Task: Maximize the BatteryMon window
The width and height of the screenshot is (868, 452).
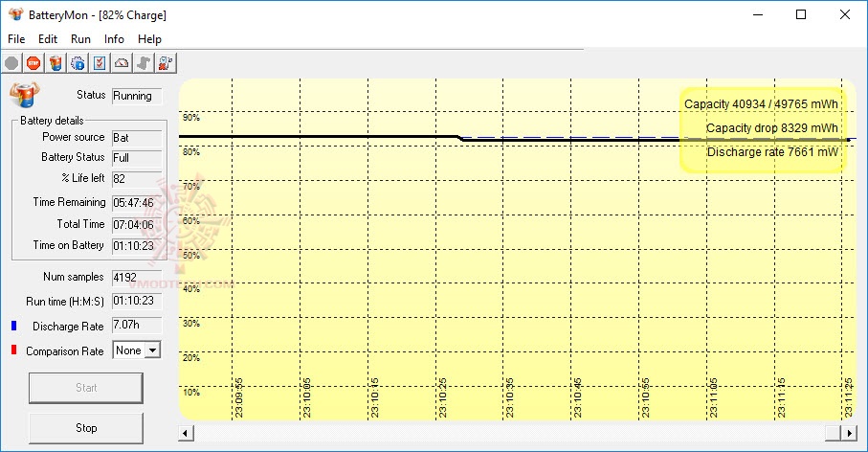Action: pos(800,15)
